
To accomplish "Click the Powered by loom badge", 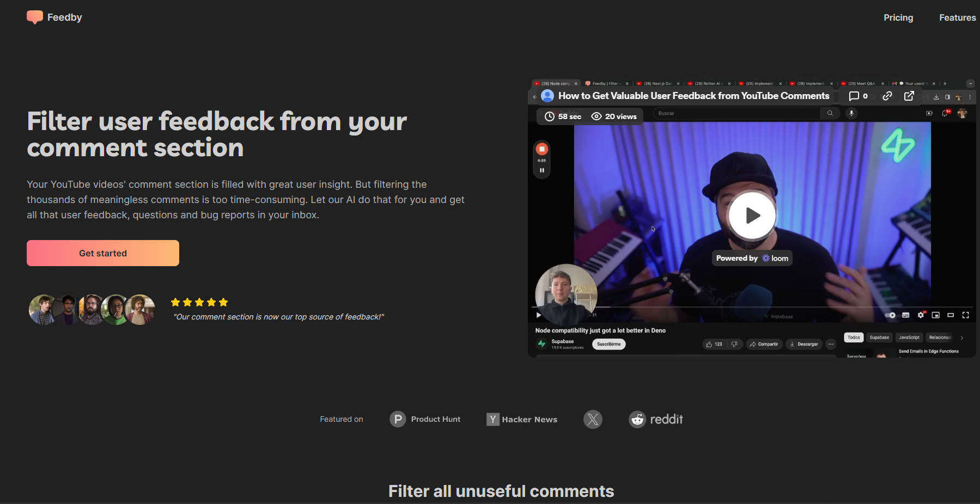I will coord(752,258).
